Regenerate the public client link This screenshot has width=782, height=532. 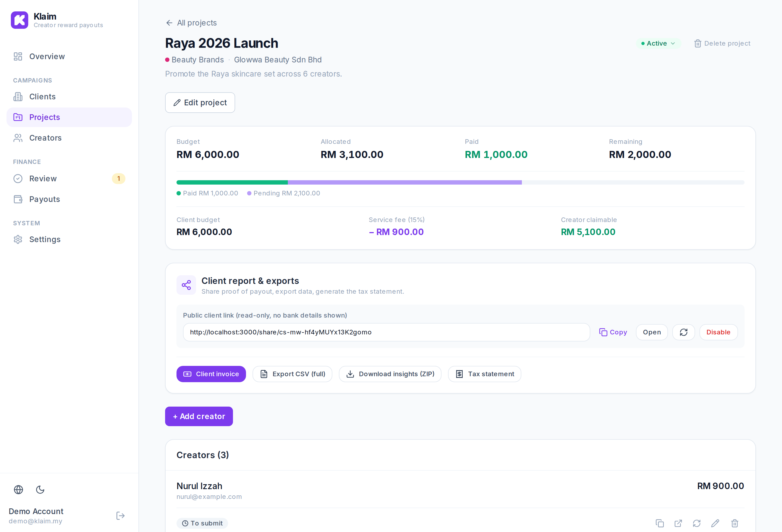(x=683, y=332)
